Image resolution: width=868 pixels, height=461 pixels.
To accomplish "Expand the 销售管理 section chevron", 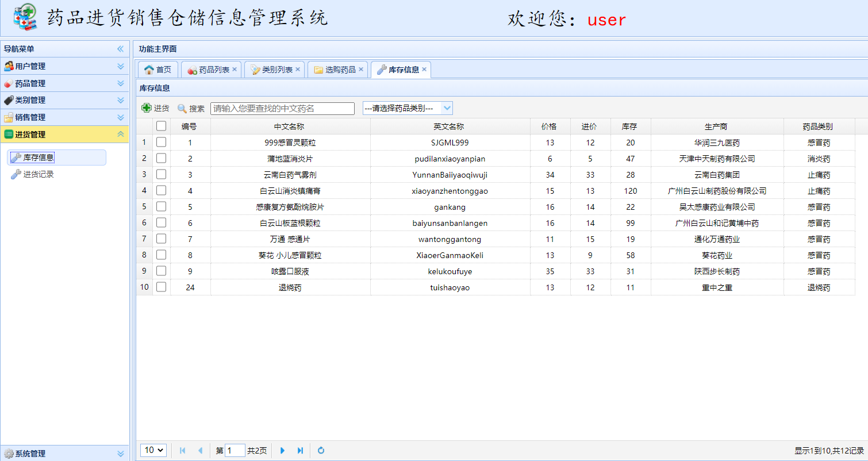I will [121, 117].
